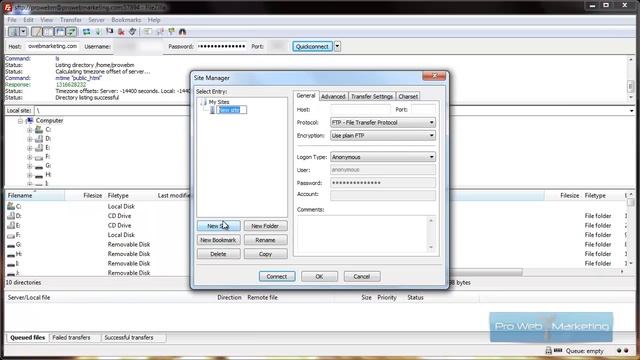
Task: Switch to the General tab
Action: coord(306,96)
